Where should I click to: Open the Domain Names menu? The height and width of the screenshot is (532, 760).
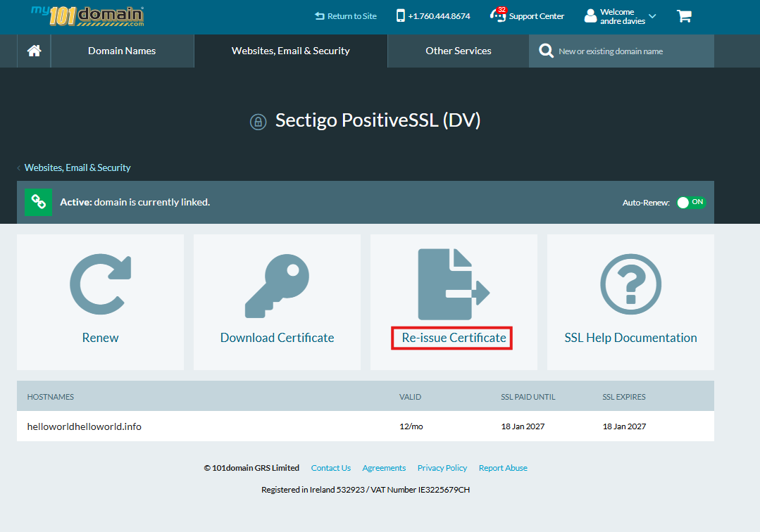(x=122, y=51)
